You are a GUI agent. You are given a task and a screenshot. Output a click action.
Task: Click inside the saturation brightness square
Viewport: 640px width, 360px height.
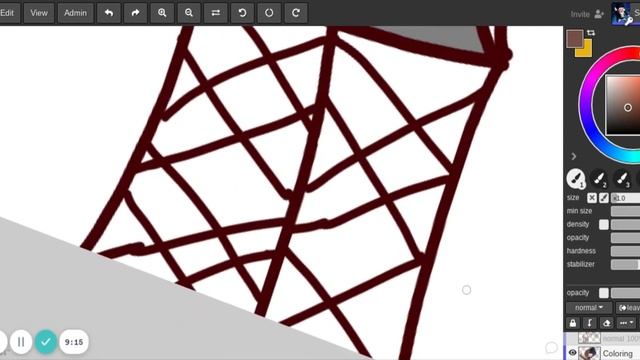point(623,105)
